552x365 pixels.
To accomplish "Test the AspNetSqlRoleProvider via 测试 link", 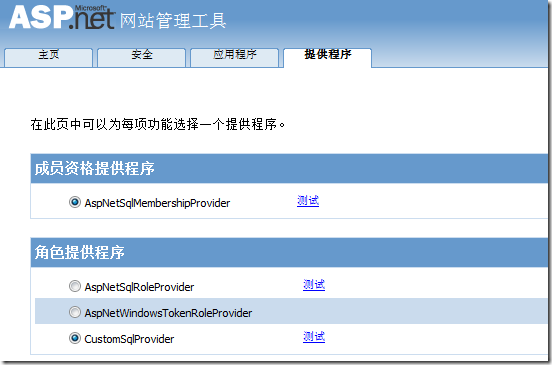I will pyautogui.click(x=314, y=284).
